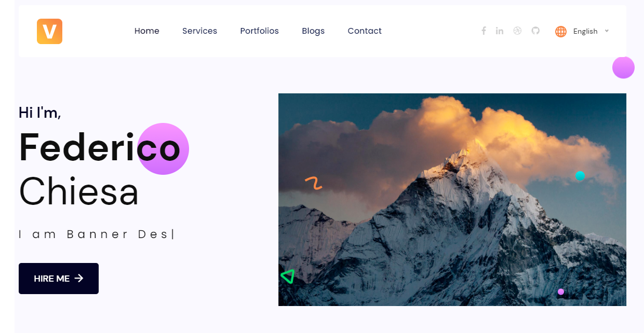The image size is (644, 333).
Task: Open the Blogs page link
Action: coord(313,31)
